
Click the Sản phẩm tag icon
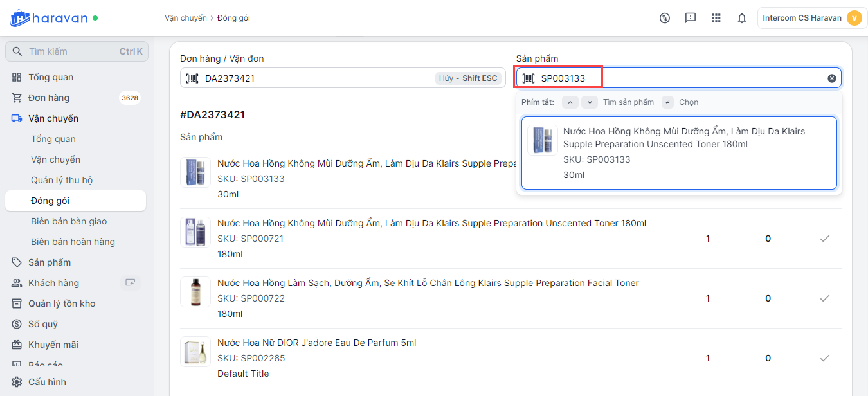coord(17,262)
